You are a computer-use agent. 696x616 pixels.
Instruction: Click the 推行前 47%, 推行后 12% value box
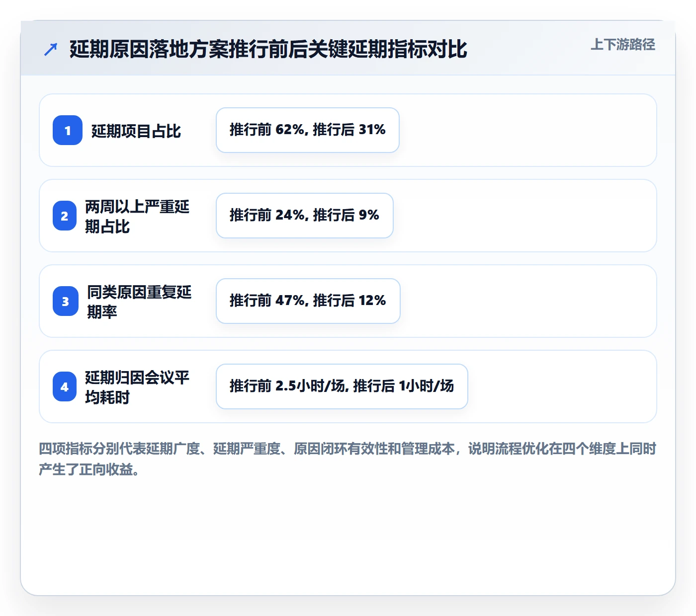[308, 301]
